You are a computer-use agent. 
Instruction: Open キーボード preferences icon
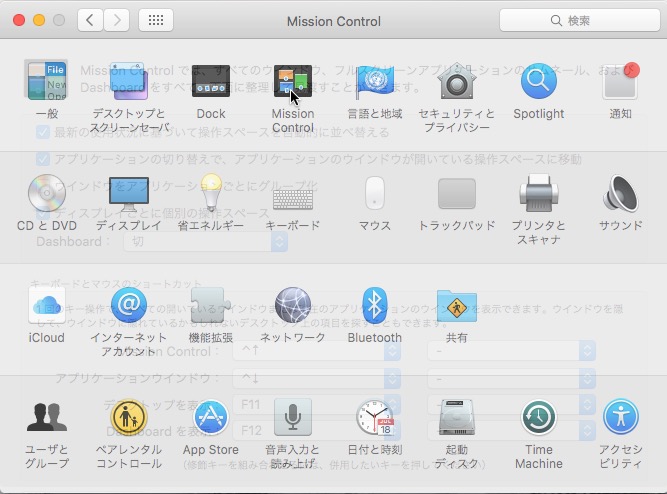coord(293,200)
